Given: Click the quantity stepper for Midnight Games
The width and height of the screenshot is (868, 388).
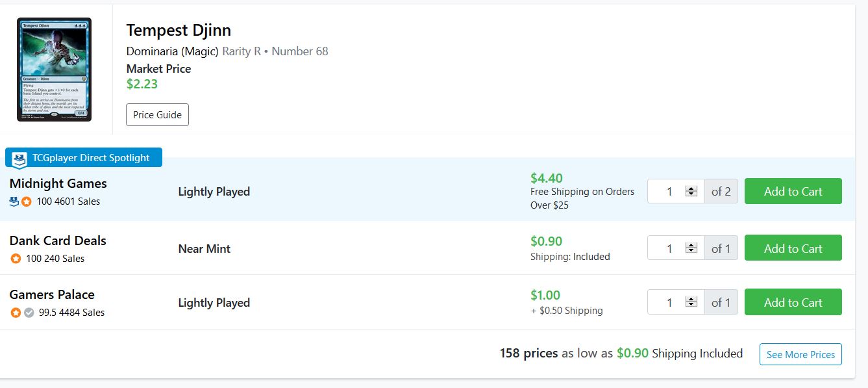Looking at the screenshot, I should [x=691, y=192].
